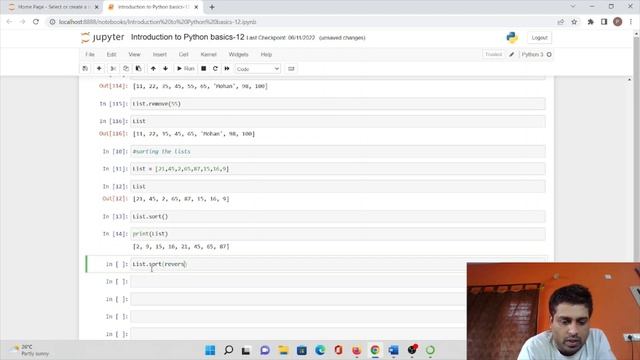Rename the notebook title Introduction to Python basics-12

(187, 37)
